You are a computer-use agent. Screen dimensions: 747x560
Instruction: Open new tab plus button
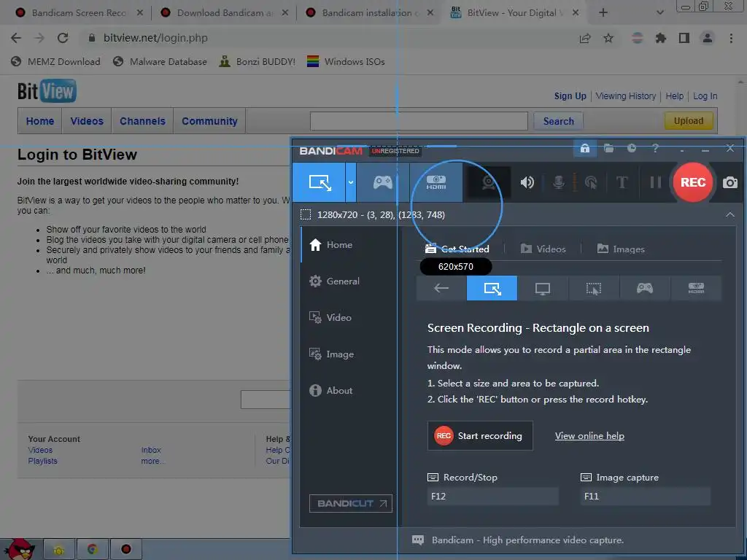click(603, 13)
